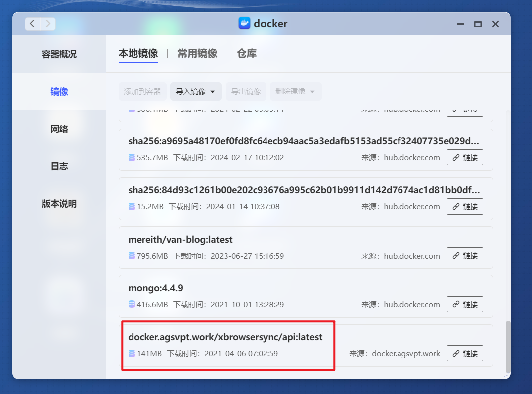
Task: Click 链接 for sha256:84d93c12 image
Action: [x=465, y=206]
